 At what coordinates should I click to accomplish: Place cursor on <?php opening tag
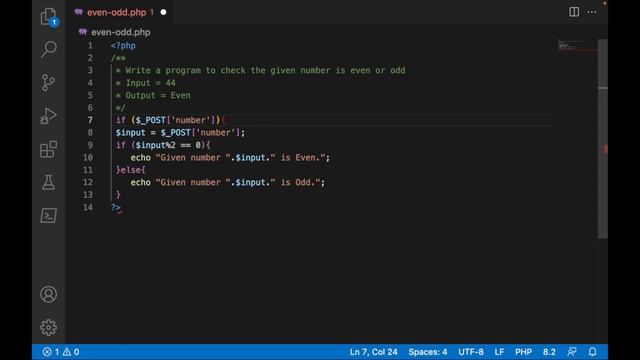coord(123,46)
